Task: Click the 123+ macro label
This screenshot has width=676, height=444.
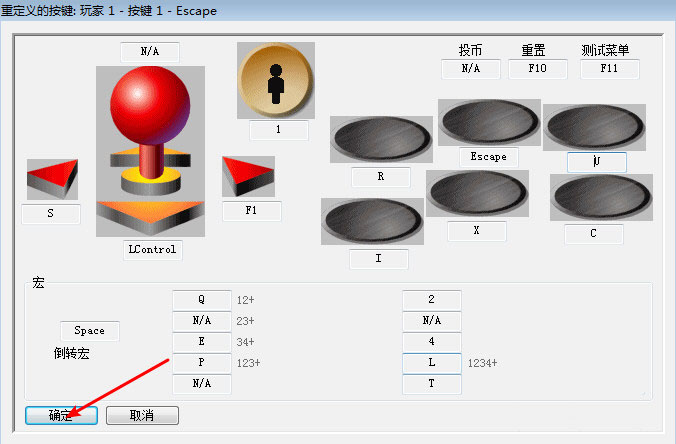Action: tap(249, 363)
